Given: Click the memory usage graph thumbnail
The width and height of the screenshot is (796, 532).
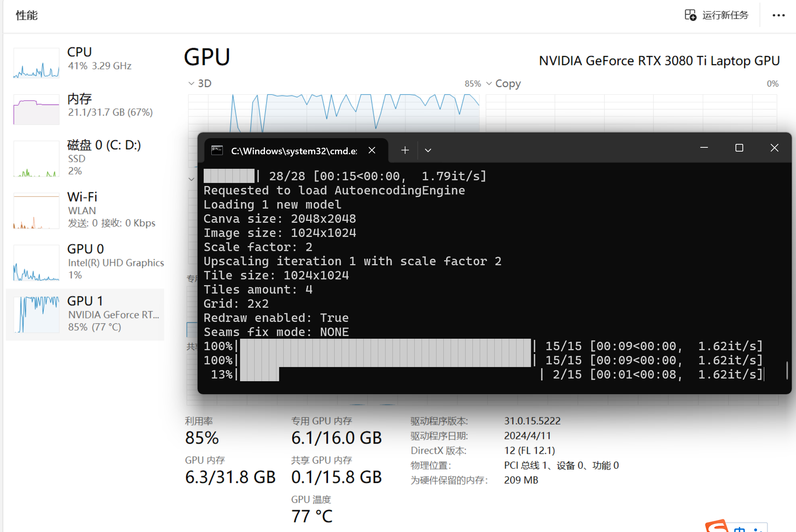Looking at the screenshot, I should 36,109.
